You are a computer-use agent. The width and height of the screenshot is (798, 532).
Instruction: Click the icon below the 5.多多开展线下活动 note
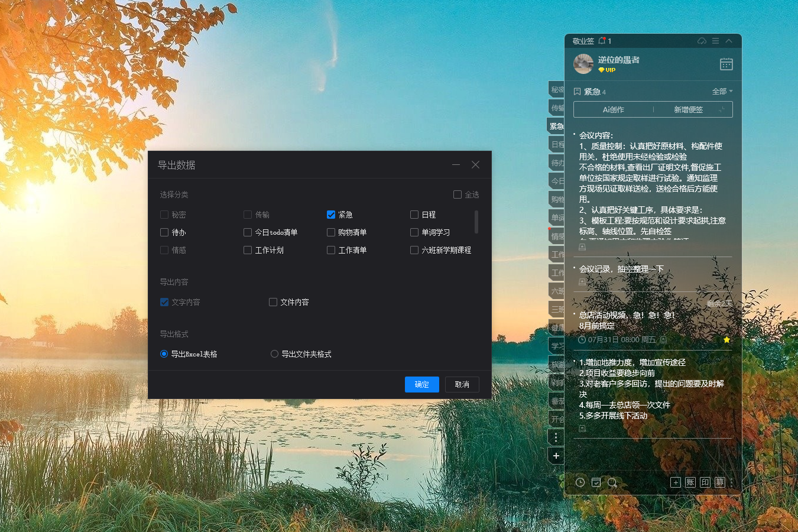click(582, 428)
